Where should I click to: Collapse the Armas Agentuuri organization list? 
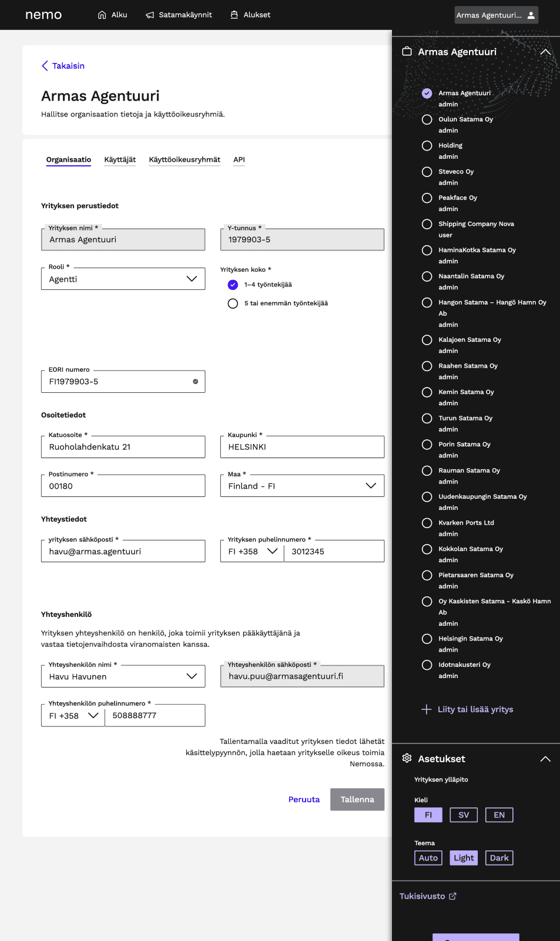[545, 52]
